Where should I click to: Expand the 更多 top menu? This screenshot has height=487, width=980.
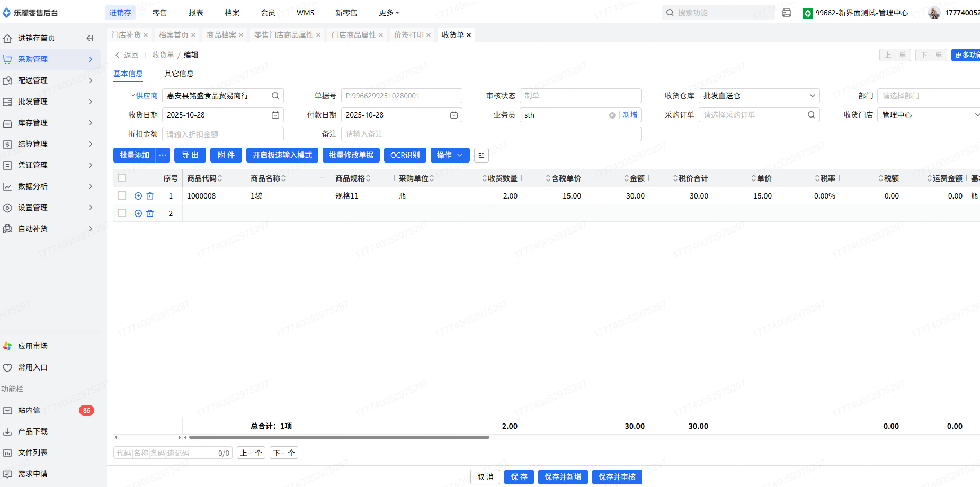[x=389, y=13]
